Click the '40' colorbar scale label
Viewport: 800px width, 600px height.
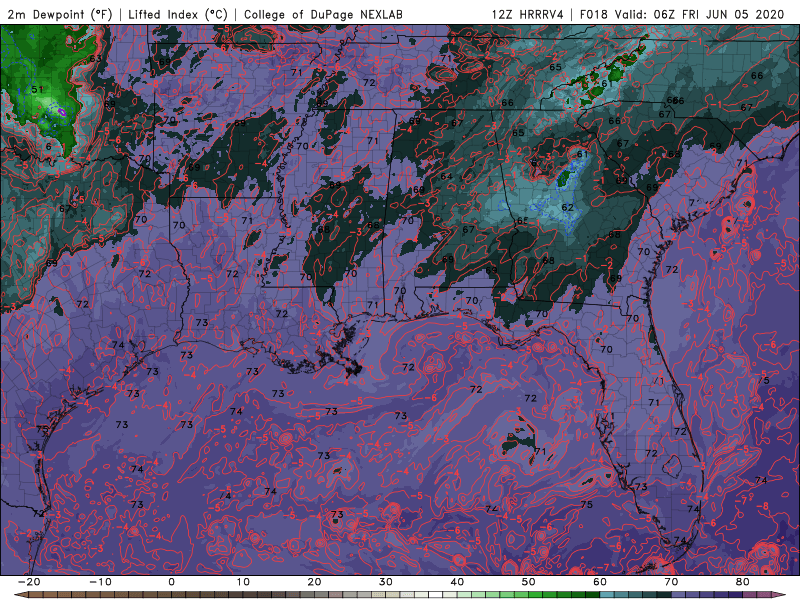pos(457,582)
